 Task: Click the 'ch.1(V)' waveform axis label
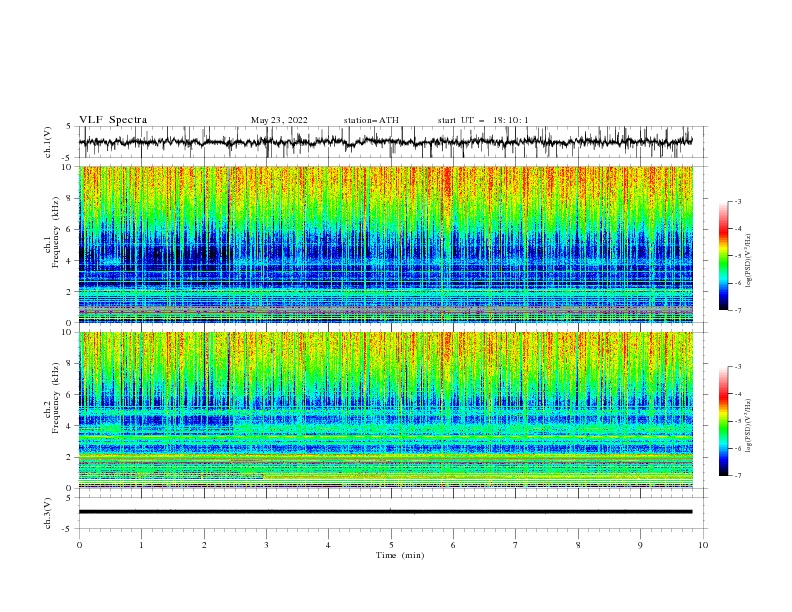coord(48,142)
